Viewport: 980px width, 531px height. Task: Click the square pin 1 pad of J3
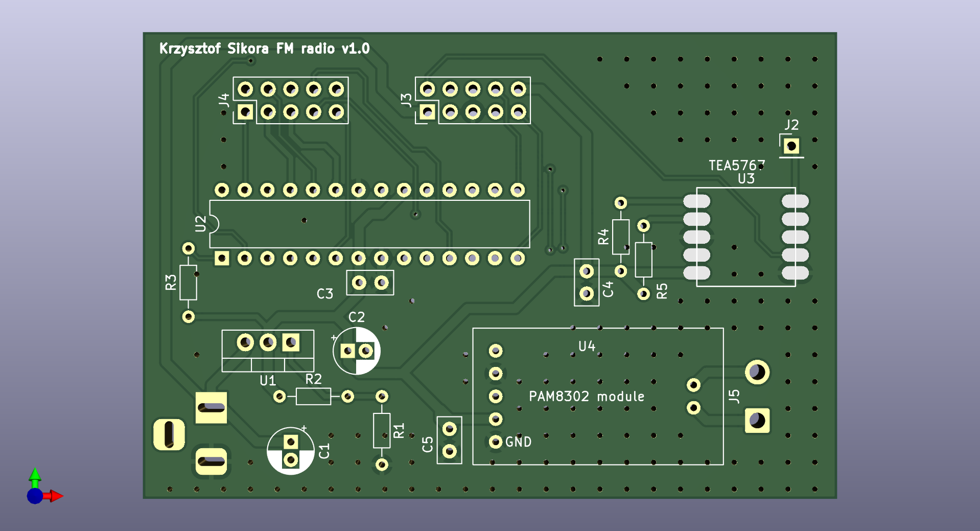428,112
